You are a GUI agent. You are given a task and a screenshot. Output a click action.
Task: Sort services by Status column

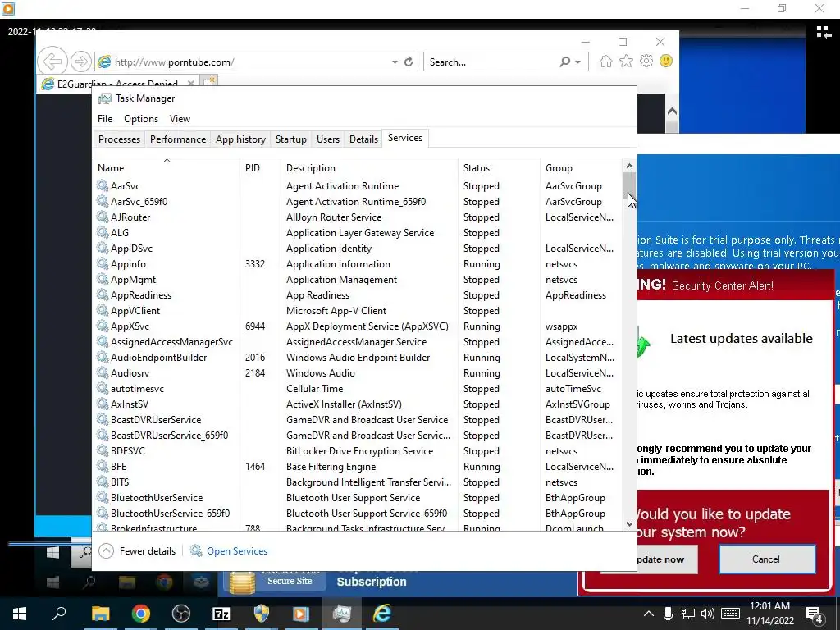(x=499, y=167)
